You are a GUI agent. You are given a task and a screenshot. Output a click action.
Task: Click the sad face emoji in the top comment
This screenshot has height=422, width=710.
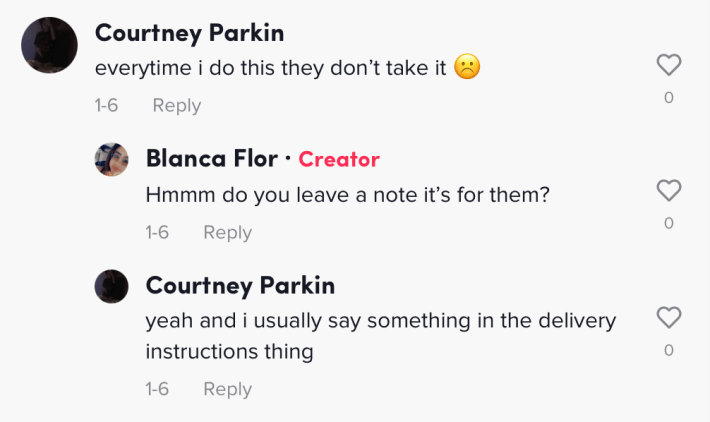pos(467,68)
